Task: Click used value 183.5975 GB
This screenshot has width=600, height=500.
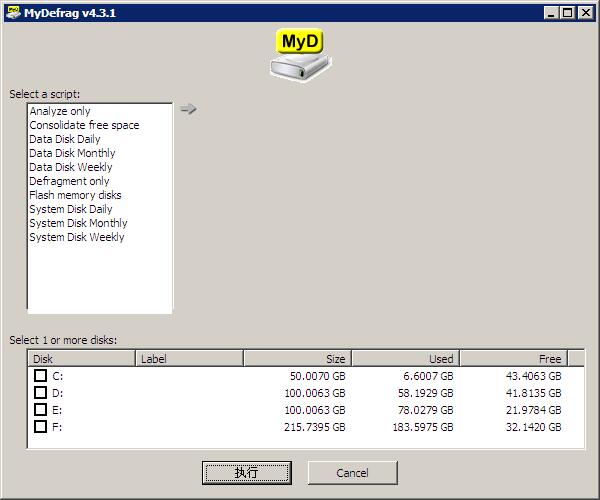Action: (x=423, y=427)
